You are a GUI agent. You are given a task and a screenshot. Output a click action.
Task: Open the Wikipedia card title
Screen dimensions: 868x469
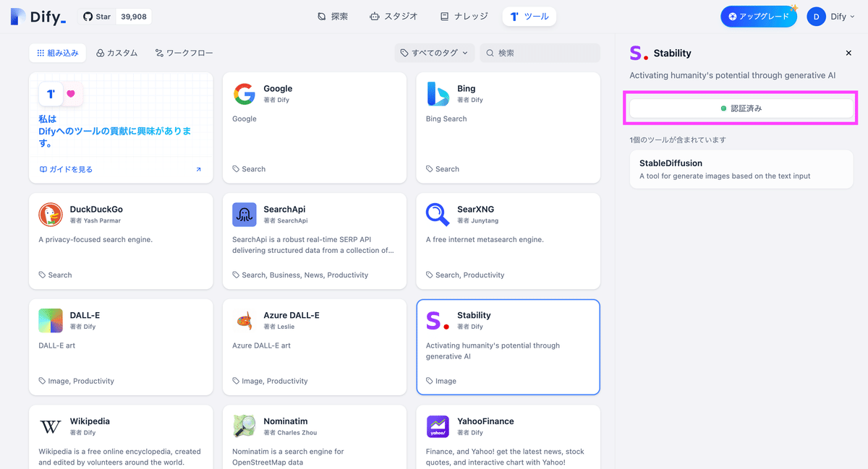coord(90,421)
